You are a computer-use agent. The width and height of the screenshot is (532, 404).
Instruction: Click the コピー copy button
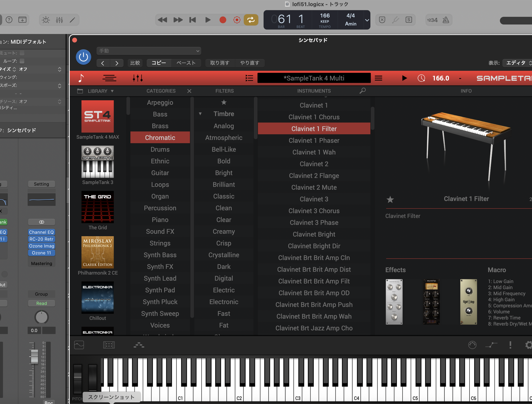[x=159, y=63]
